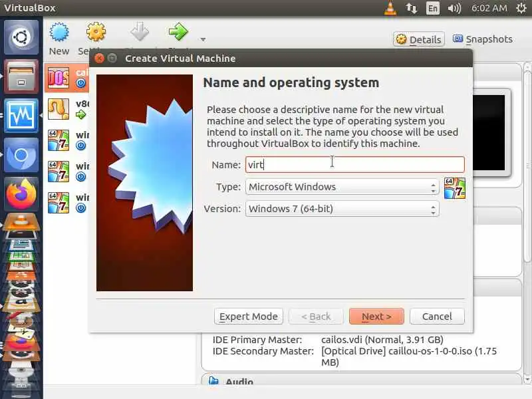Launch Chromium browser from launcher
The width and height of the screenshot is (532, 399).
pos(21,155)
